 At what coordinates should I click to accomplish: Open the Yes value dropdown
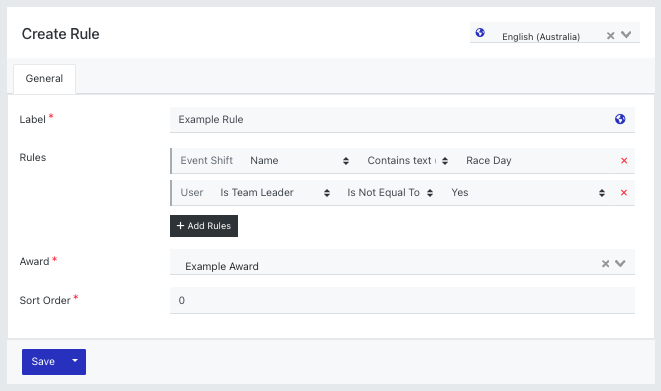527,193
